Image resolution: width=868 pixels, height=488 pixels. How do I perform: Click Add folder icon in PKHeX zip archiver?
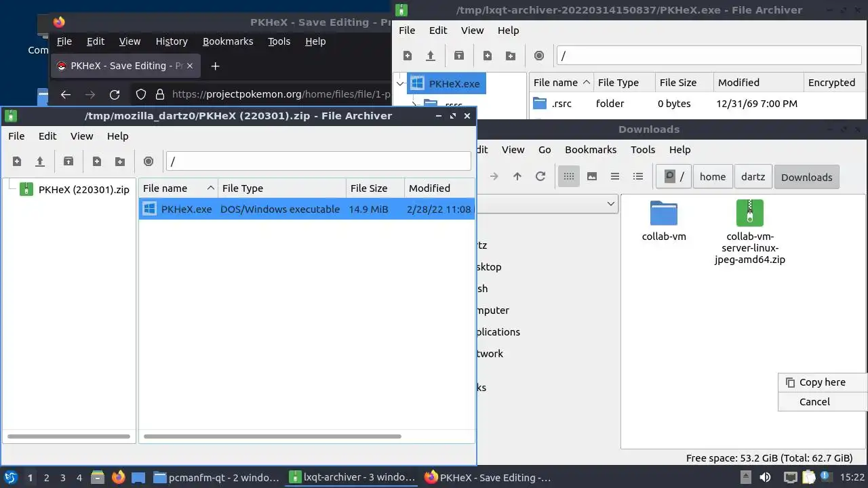click(120, 161)
